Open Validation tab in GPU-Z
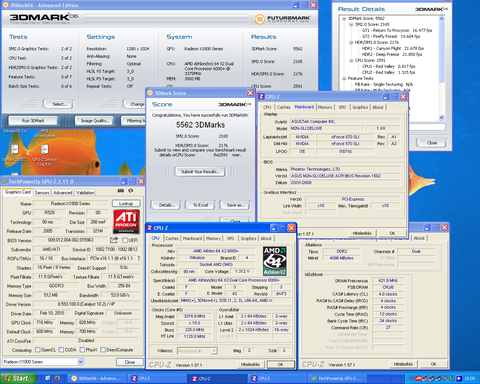480x384 pixels. [85, 193]
